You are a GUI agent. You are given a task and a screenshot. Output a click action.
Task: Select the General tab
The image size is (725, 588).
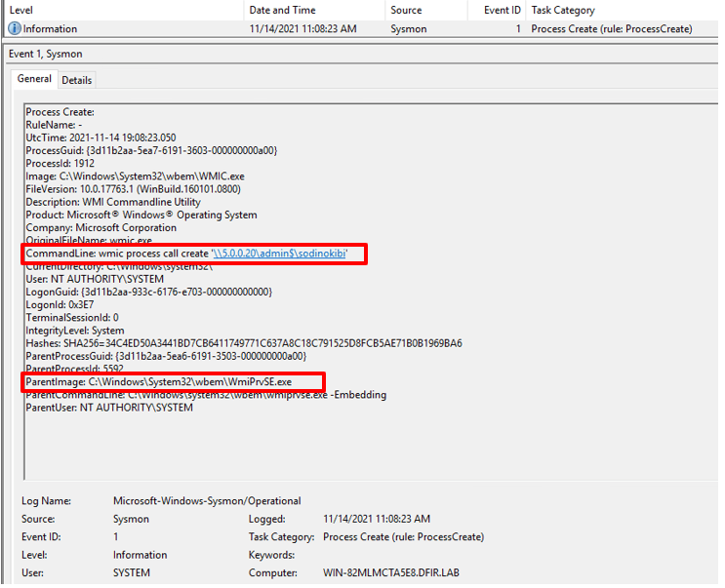[x=34, y=79]
